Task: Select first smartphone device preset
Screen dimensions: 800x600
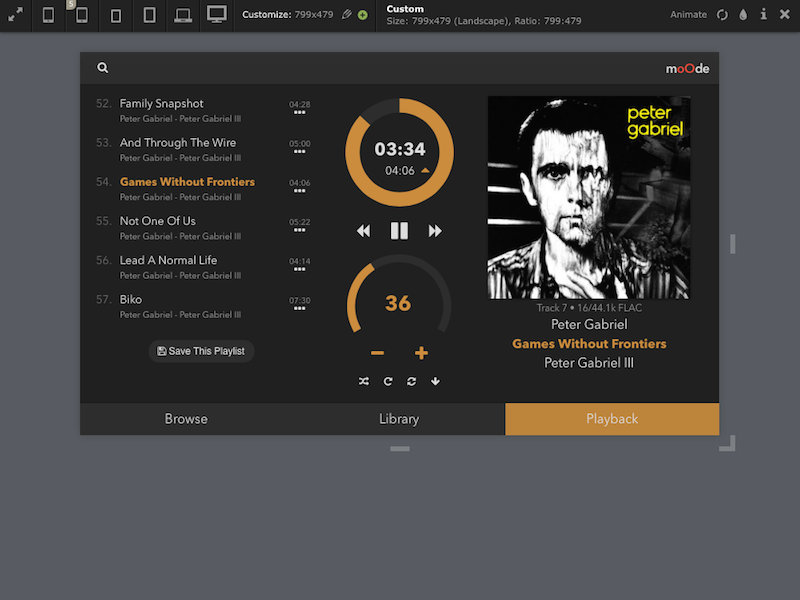Action: coord(48,15)
